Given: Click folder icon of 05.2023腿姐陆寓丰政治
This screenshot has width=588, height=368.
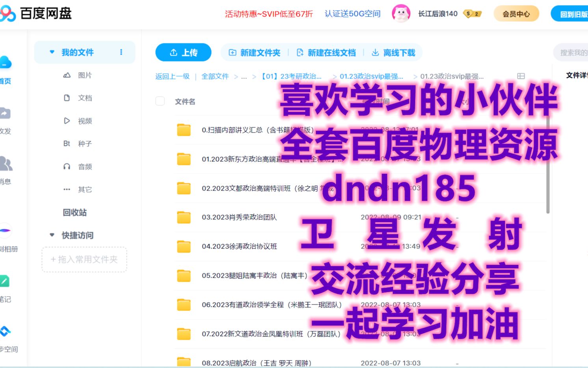Looking at the screenshot, I should [x=184, y=276].
